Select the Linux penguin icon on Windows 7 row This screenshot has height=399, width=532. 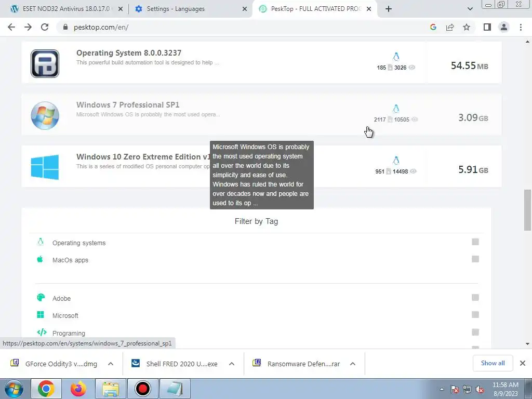point(396,109)
